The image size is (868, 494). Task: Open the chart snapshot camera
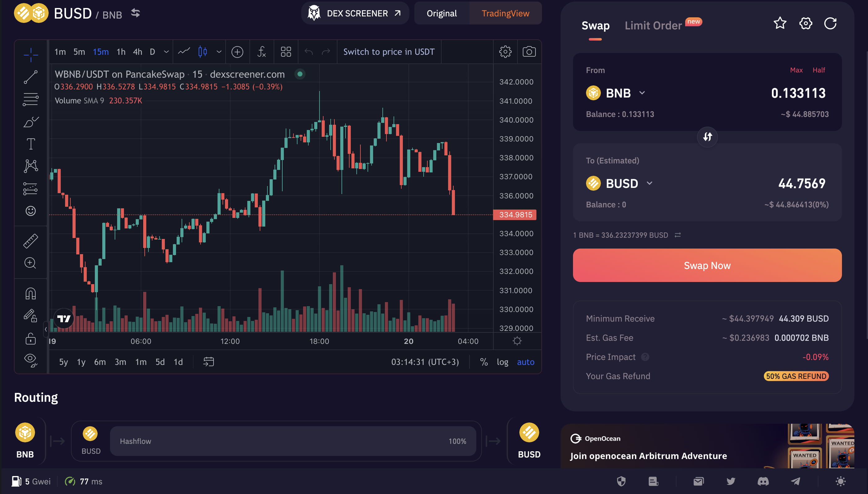click(x=529, y=52)
